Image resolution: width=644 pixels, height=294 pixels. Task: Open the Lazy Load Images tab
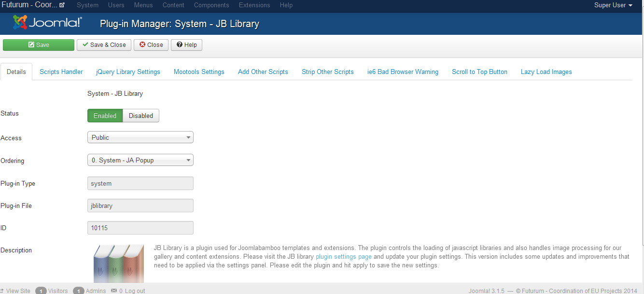546,72
